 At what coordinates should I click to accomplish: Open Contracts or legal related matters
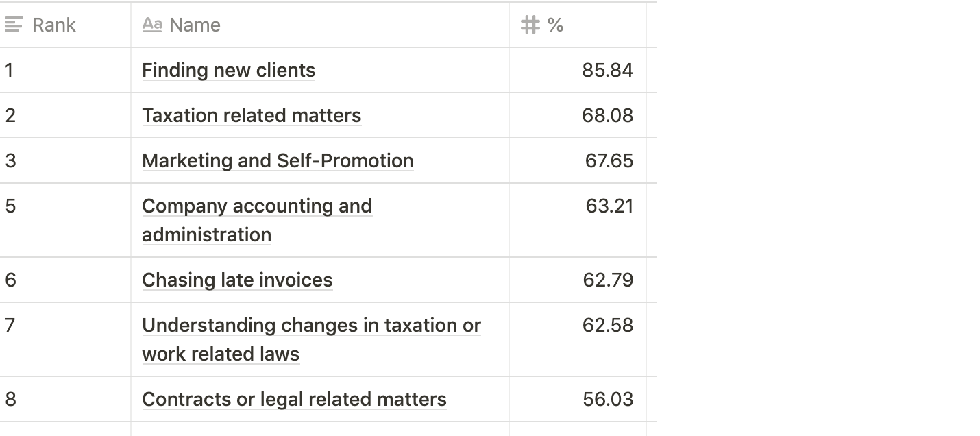tap(294, 400)
